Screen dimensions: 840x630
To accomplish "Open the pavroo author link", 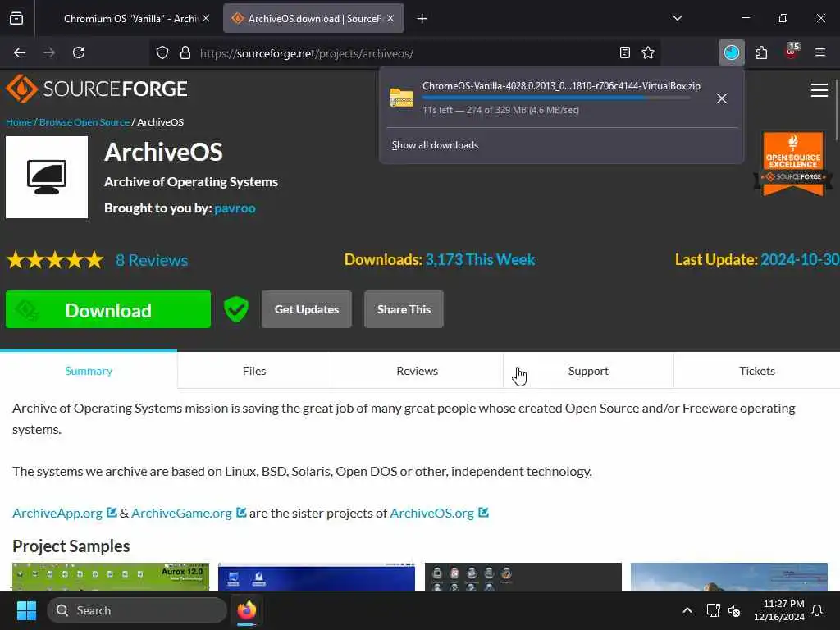I will [x=235, y=208].
